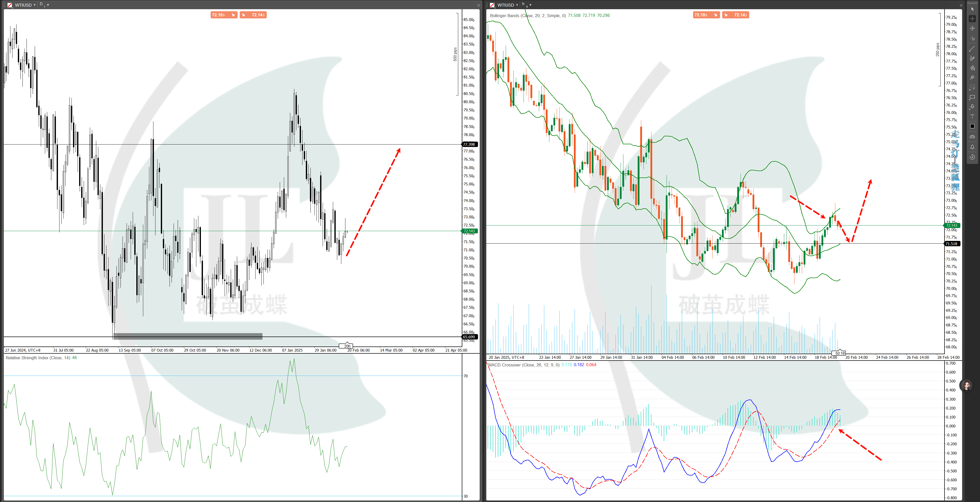
Task: Click buy button 72.143 on h4 chart
Action: [x=735, y=15]
